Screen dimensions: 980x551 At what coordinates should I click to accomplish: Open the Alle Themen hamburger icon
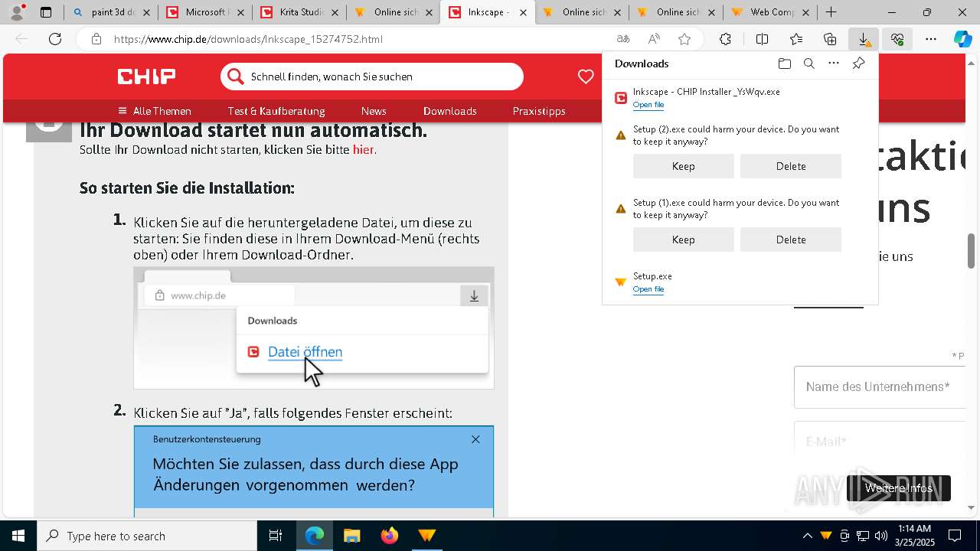(x=122, y=111)
